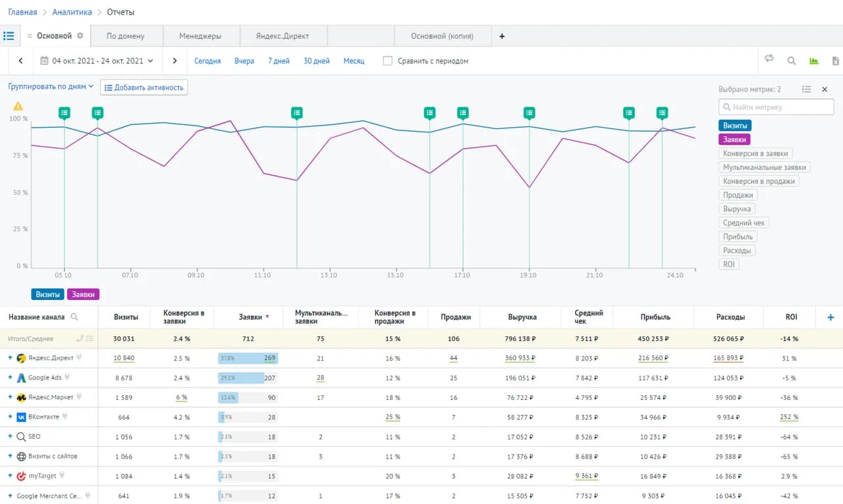Switch to the Менеджеры tab
Image resolution: width=843 pixels, height=504 pixels.
(x=200, y=36)
